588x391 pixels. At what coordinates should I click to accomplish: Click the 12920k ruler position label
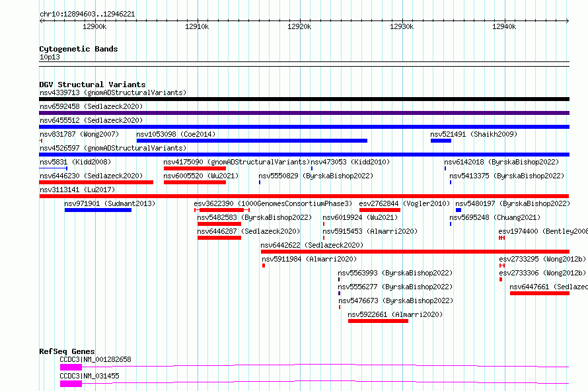[299, 26]
